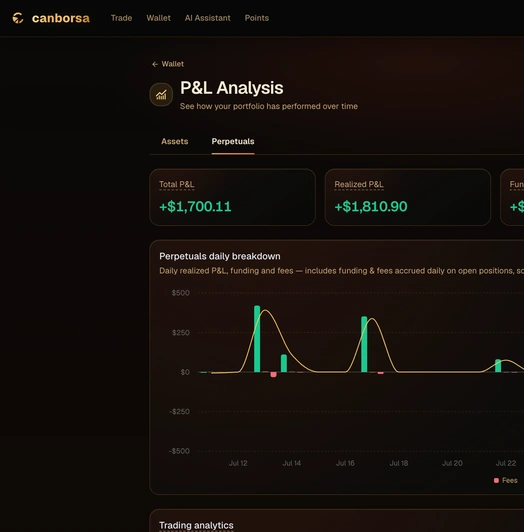Screen dimensions: 524x532
Task: Click the green bar near Jul 17
Action: point(364,344)
